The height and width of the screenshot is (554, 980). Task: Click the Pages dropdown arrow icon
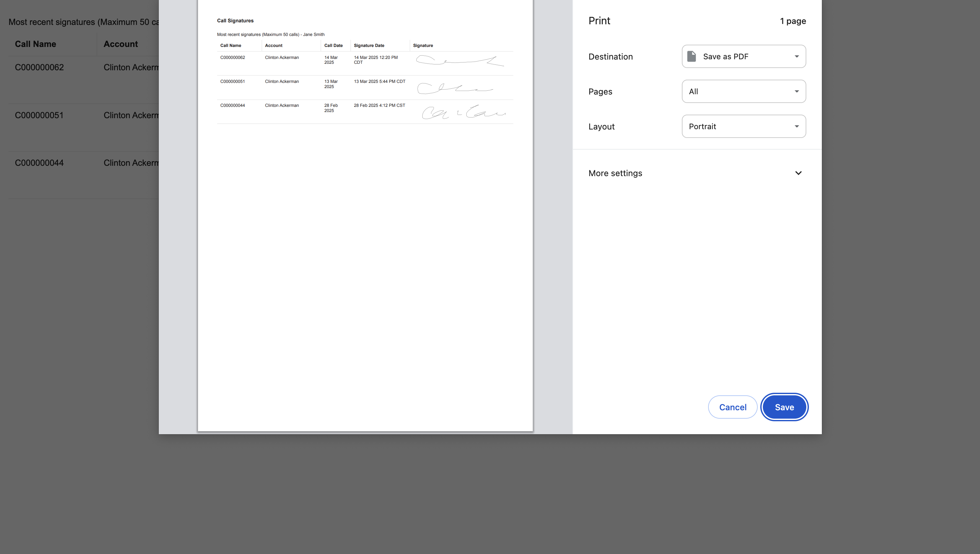tap(796, 91)
